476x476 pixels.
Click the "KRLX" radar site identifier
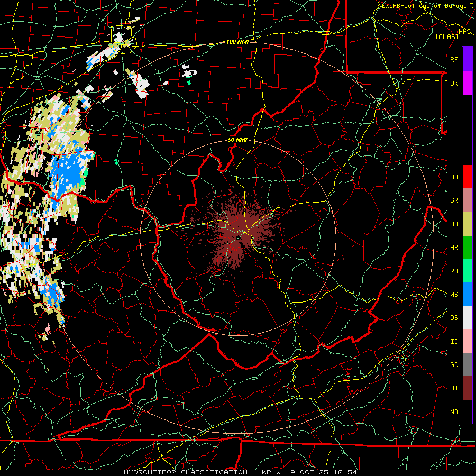271,472
